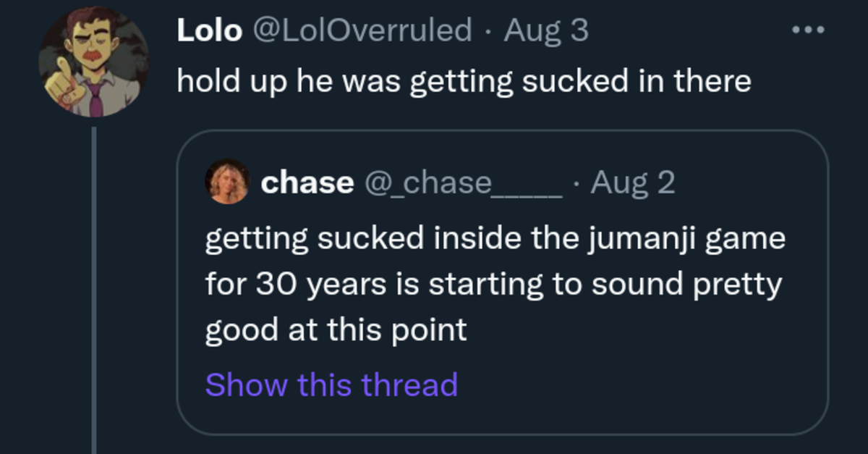868x454 pixels.
Task: Open quoted tweet via 'getting sucked inside' line
Action: pyautogui.click(x=495, y=239)
